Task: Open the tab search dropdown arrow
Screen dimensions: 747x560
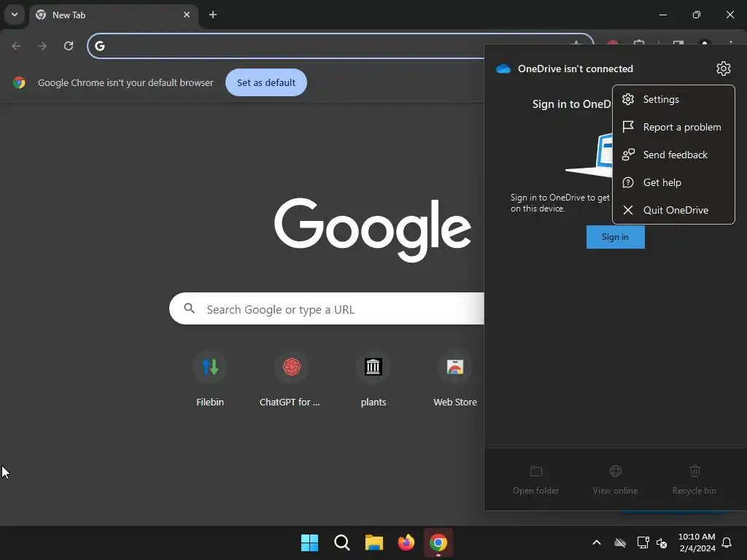Action: point(15,15)
